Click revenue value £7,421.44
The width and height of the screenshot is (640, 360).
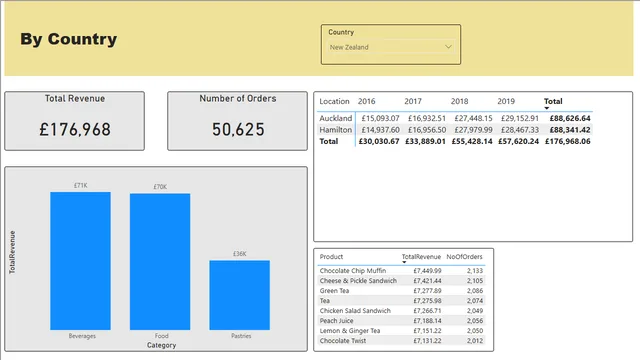(427, 281)
